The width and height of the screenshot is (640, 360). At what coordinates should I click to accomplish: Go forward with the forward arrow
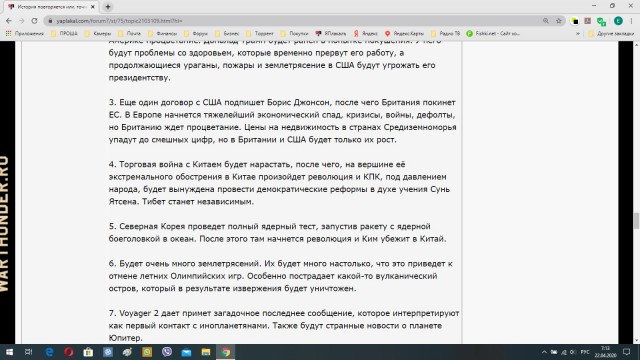pos(22,21)
